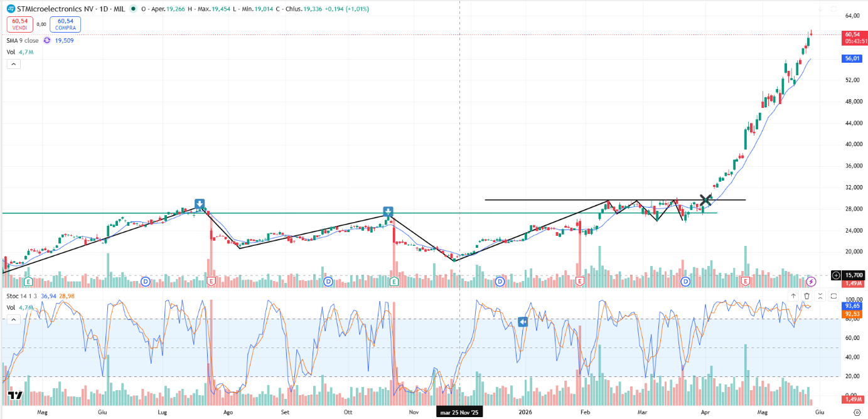
Task: Click the dividend D marker near late September
Action: tap(328, 282)
